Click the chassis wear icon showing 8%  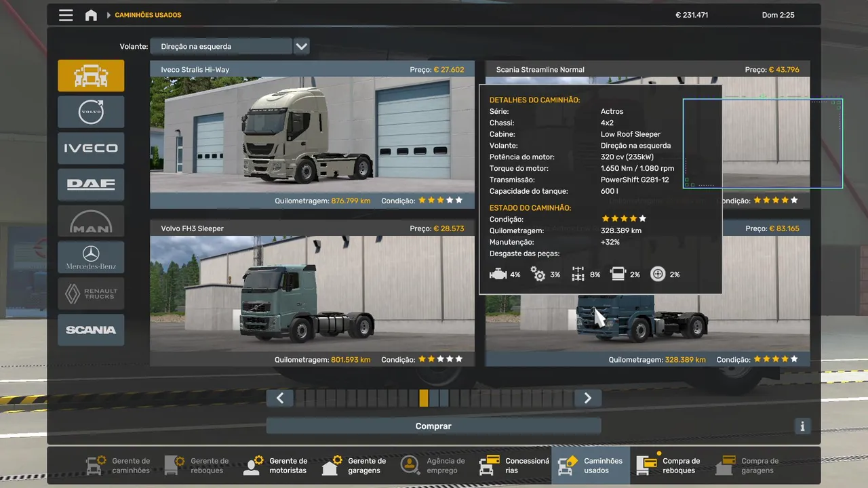pyautogui.click(x=578, y=274)
